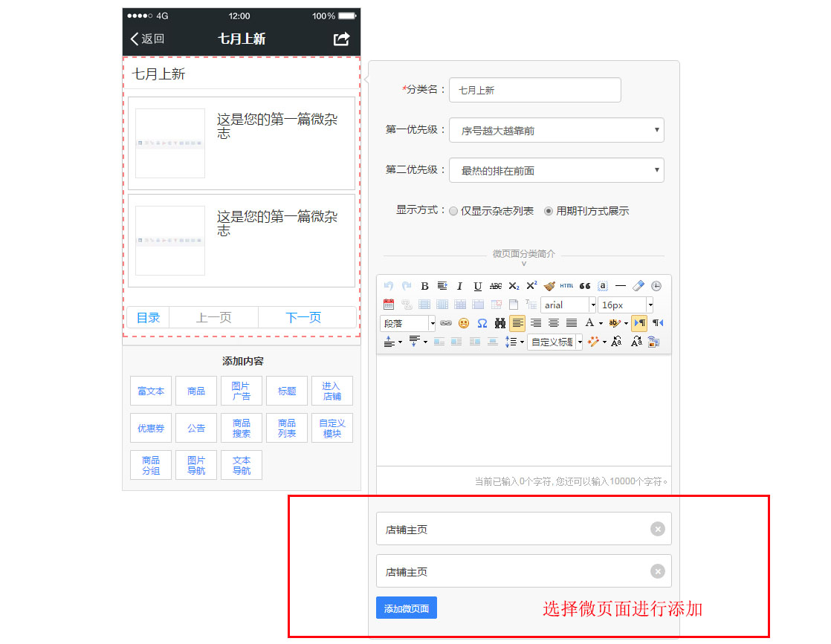Open the 第一优先级 dropdown
The width and height of the screenshot is (831, 644).
[x=556, y=130]
